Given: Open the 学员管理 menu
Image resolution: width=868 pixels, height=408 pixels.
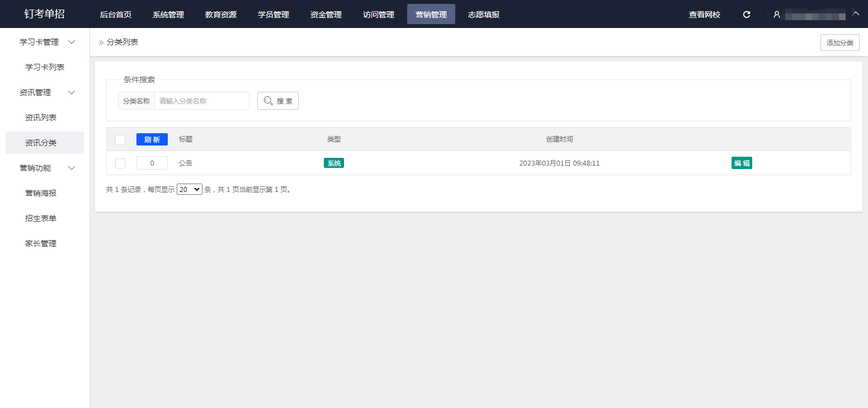Looking at the screenshot, I should coord(273,15).
